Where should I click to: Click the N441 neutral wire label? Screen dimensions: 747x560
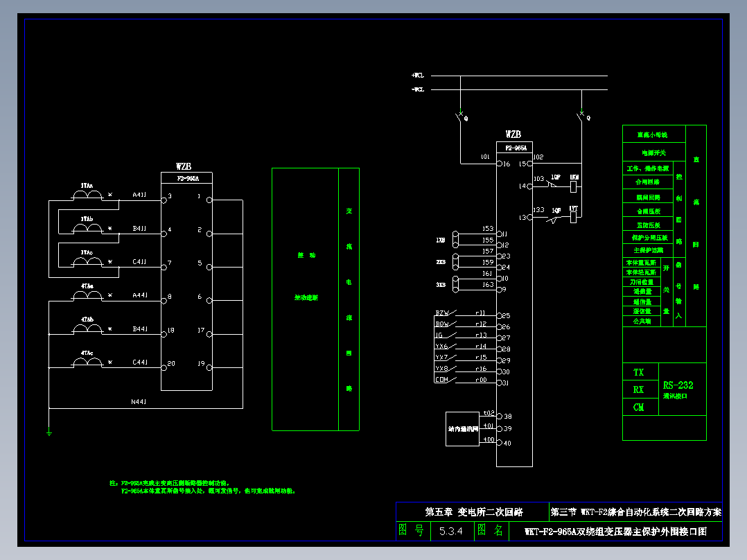139,402
